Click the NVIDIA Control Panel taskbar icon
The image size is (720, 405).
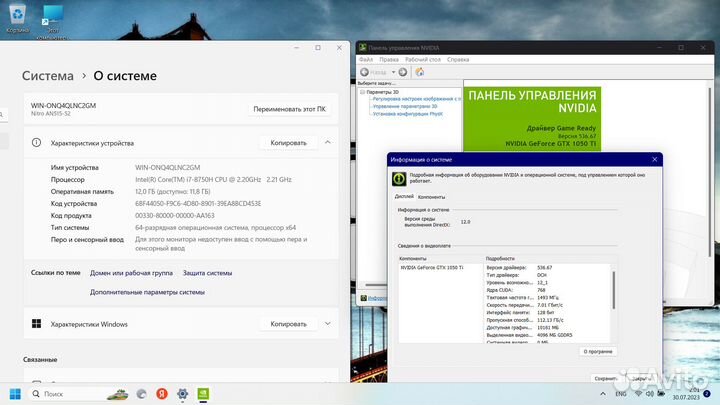pos(203,394)
